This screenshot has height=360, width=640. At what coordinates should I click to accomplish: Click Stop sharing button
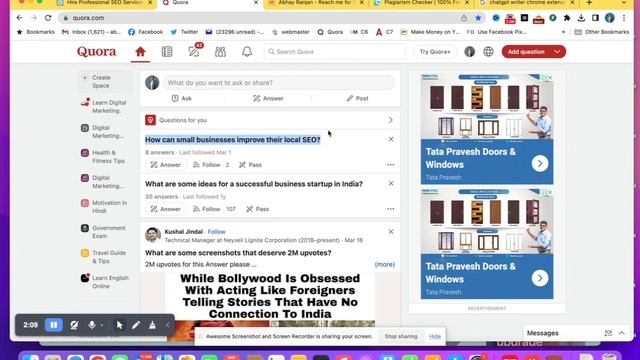coord(401,336)
